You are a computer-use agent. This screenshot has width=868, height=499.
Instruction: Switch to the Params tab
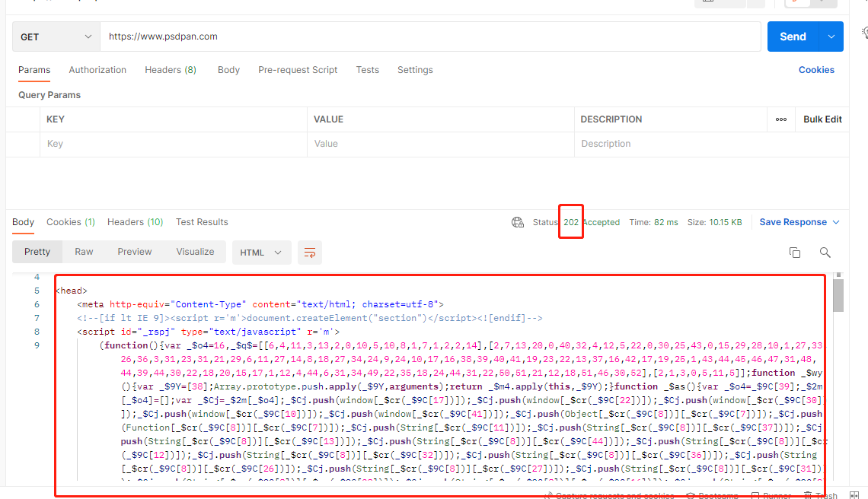34,70
